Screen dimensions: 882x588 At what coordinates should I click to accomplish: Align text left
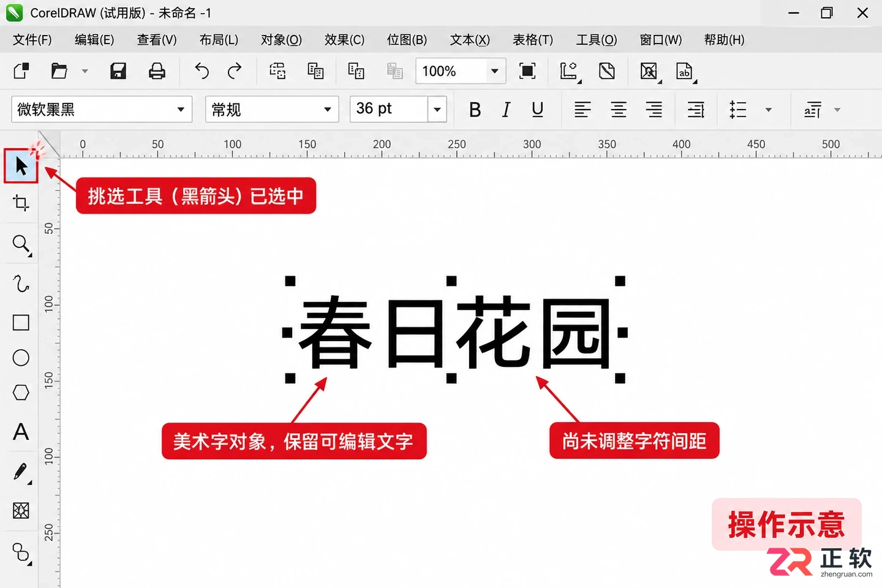pos(582,110)
